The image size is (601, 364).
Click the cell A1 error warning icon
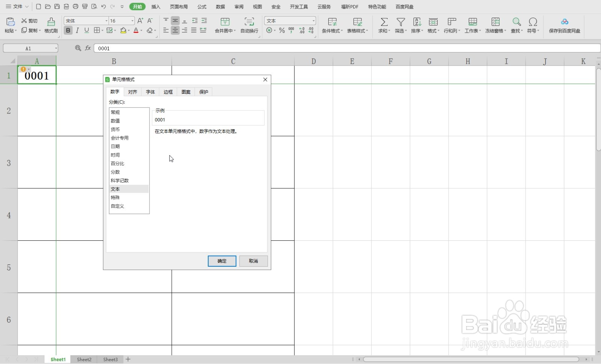point(23,69)
